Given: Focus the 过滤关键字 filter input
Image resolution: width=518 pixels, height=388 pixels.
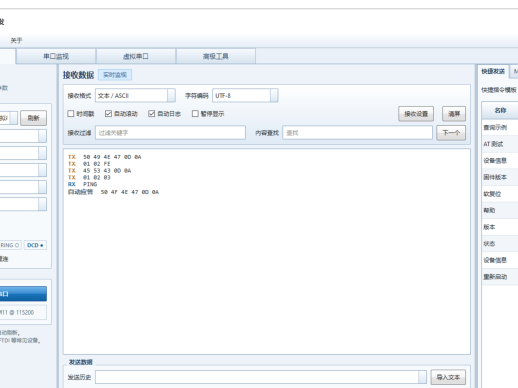Looking at the screenshot, I should tap(170, 133).
